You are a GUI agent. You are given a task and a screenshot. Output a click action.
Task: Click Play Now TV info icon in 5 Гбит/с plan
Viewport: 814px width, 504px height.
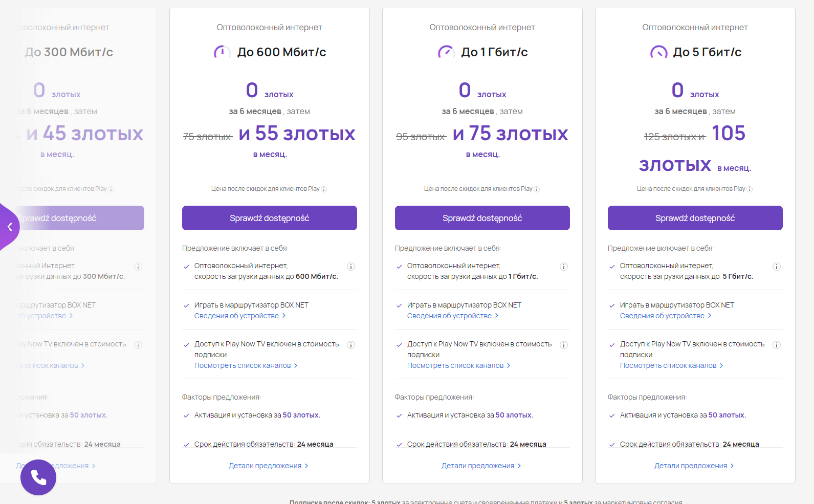pyautogui.click(x=777, y=345)
